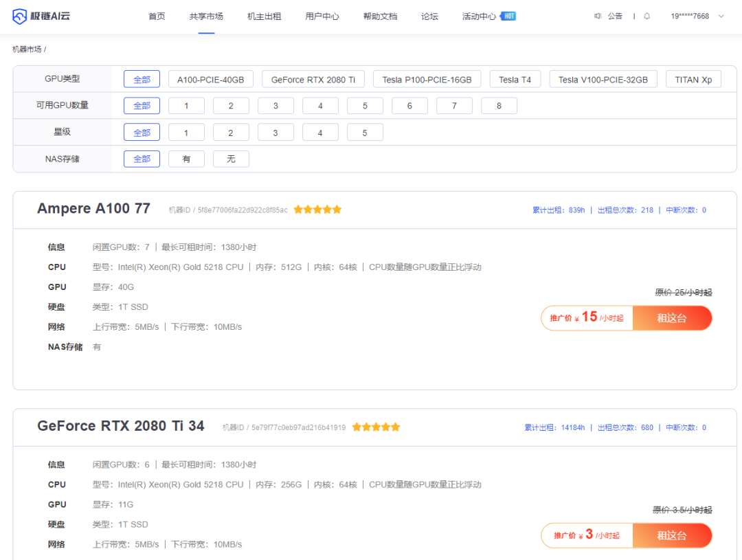742x560 pixels.
Task: Open the 公告 announcements link
Action: click(x=615, y=16)
